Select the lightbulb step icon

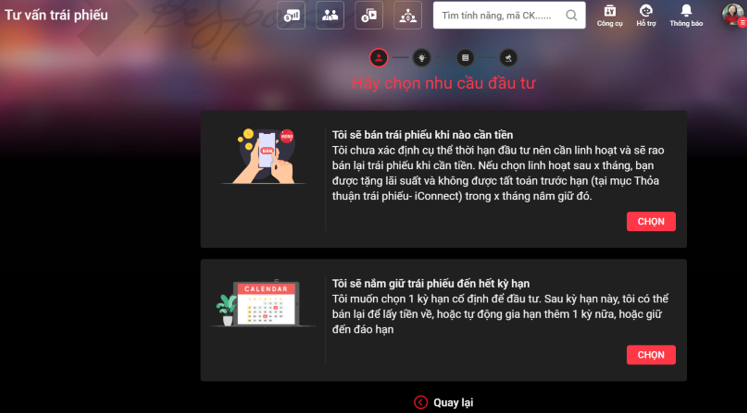(x=421, y=58)
